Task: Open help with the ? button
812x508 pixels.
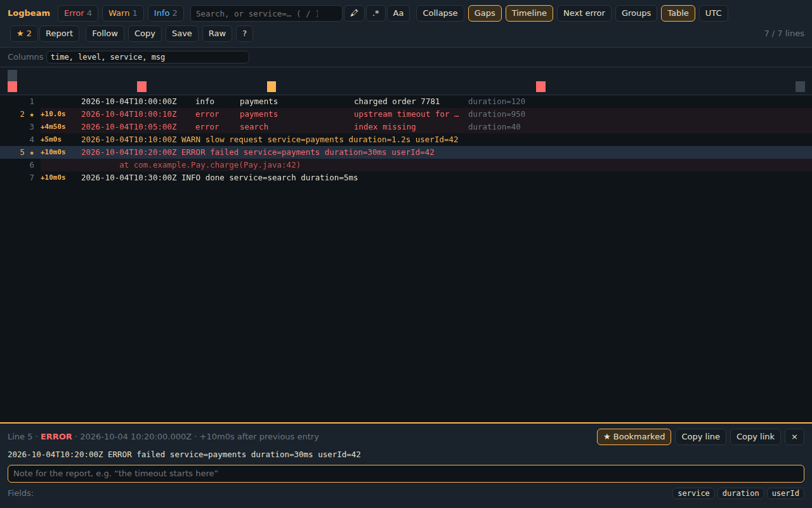Action: pyautogui.click(x=244, y=34)
